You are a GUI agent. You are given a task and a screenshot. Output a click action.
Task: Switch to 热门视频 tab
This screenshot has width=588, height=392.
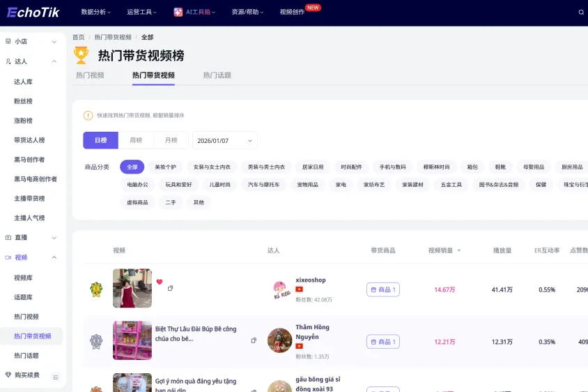point(90,75)
